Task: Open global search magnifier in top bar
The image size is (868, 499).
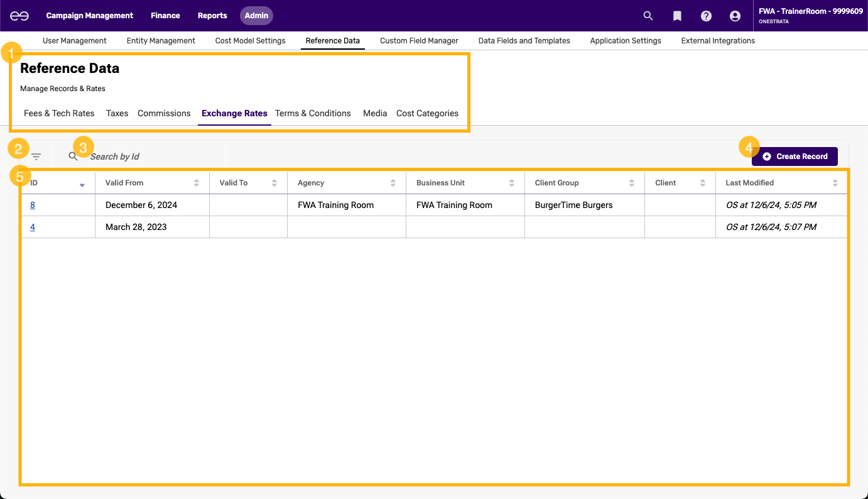Action: [x=648, y=16]
